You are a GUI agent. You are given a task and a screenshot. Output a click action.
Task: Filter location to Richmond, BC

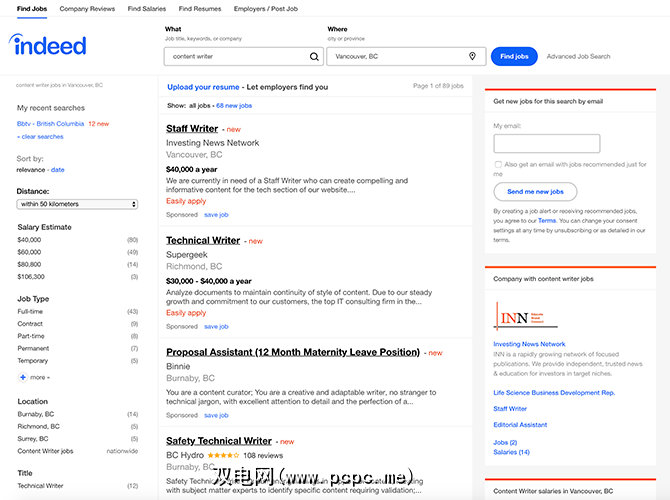click(38, 427)
